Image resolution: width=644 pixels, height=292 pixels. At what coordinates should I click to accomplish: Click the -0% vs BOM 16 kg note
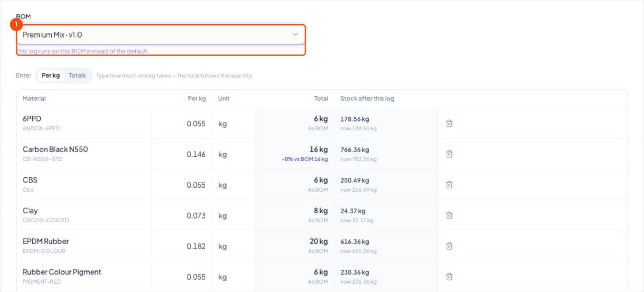click(305, 159)
